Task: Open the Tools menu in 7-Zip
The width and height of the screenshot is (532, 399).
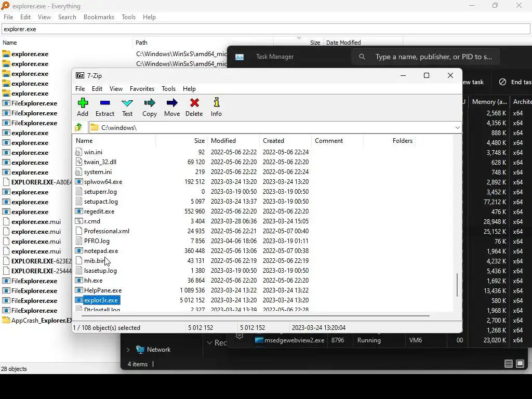Action: click(x=168, y=88)
